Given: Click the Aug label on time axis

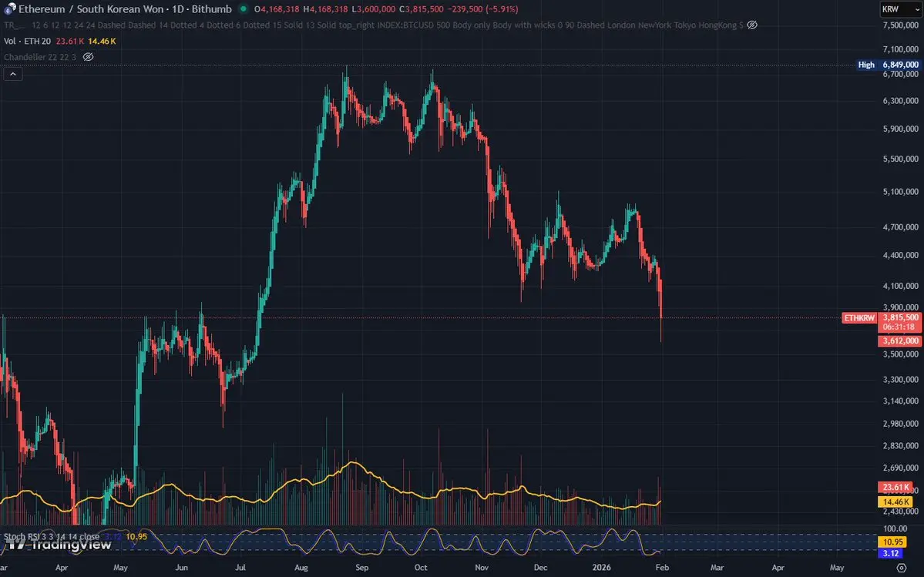Looking at the screenshot, I should (x=301, y=569).
